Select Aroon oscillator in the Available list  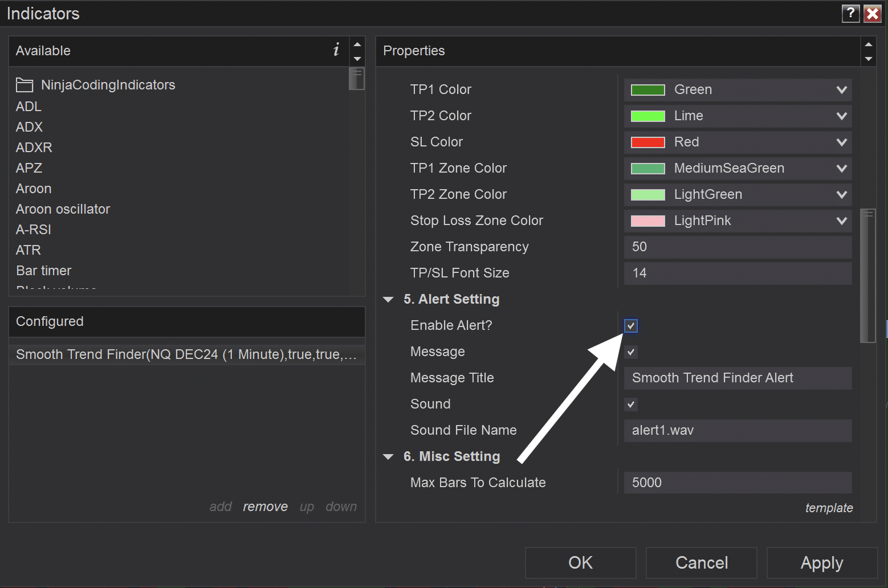[x=63, y=209]
